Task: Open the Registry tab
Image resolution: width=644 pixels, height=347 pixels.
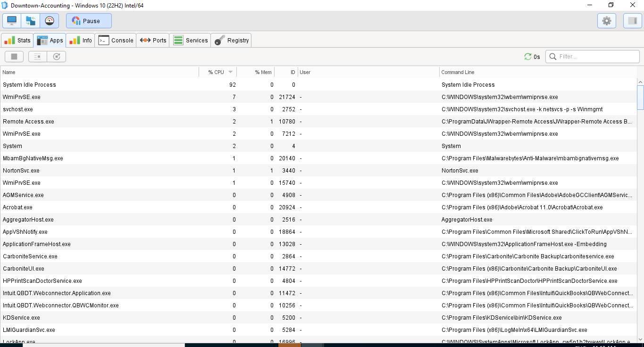Action: point(232,41)
